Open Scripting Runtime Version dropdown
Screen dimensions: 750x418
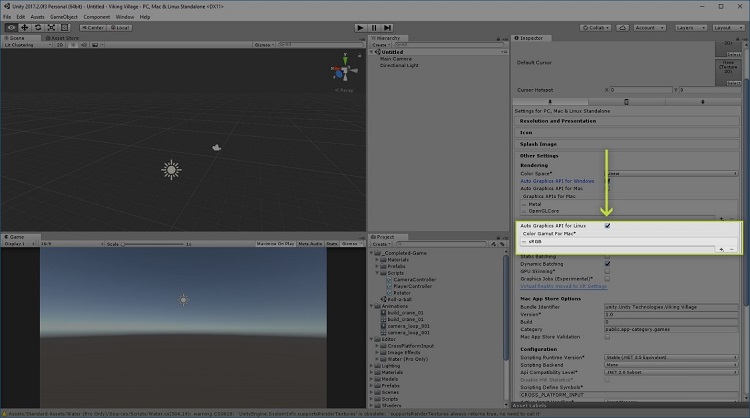pos(670,356)
